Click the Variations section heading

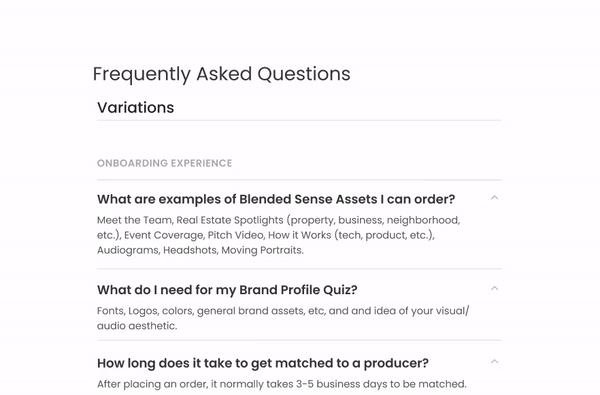[135, 108]
